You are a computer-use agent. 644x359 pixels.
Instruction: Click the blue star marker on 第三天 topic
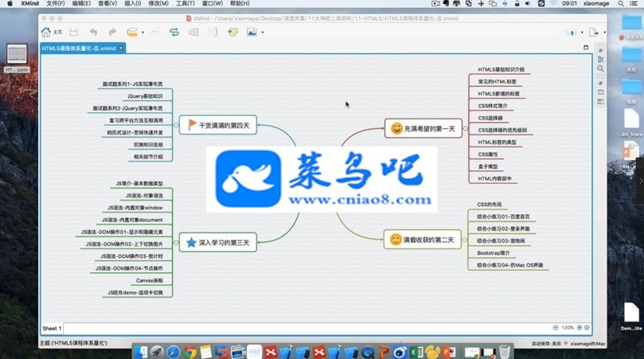191,243
